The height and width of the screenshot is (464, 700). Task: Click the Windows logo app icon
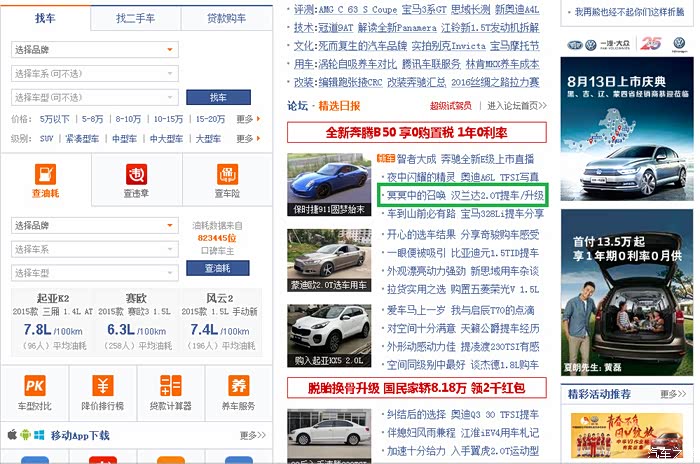[40, 435]
